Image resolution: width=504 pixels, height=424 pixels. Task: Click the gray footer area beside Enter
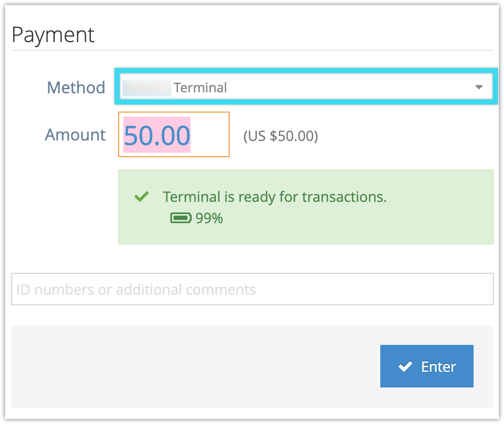(193, 367)
